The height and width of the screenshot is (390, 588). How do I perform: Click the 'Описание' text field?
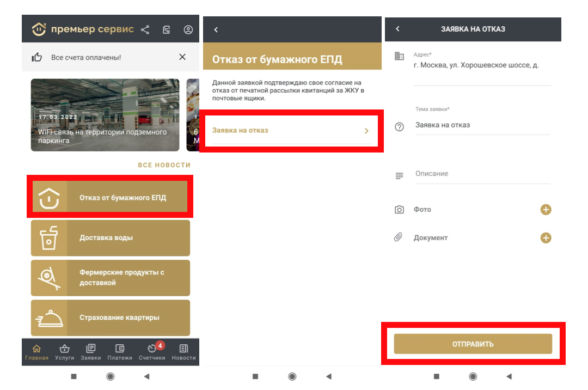pos(482,174)
